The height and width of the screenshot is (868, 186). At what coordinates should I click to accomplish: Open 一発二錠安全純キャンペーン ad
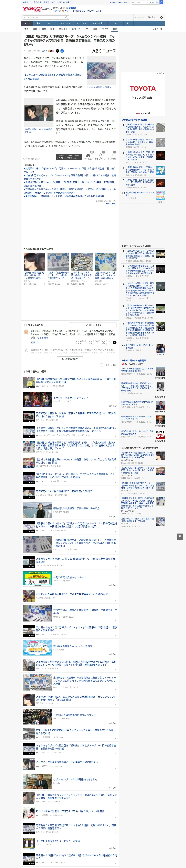(69, 578)
